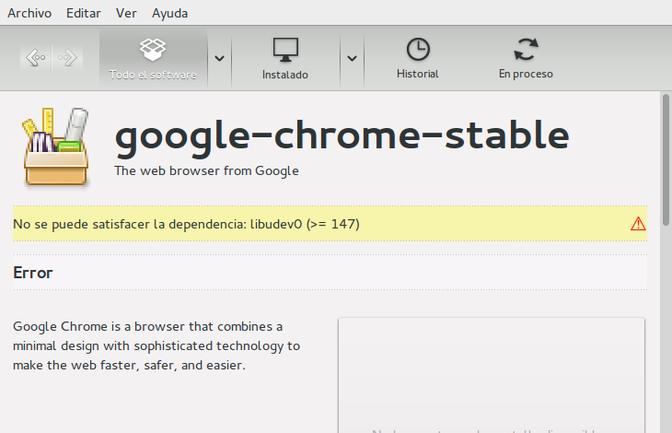Image resolution: width=672 pixels, height=433 pixels.
Task: Expand the Instalado dropdown arrow
Action: (x=351, y=58)
